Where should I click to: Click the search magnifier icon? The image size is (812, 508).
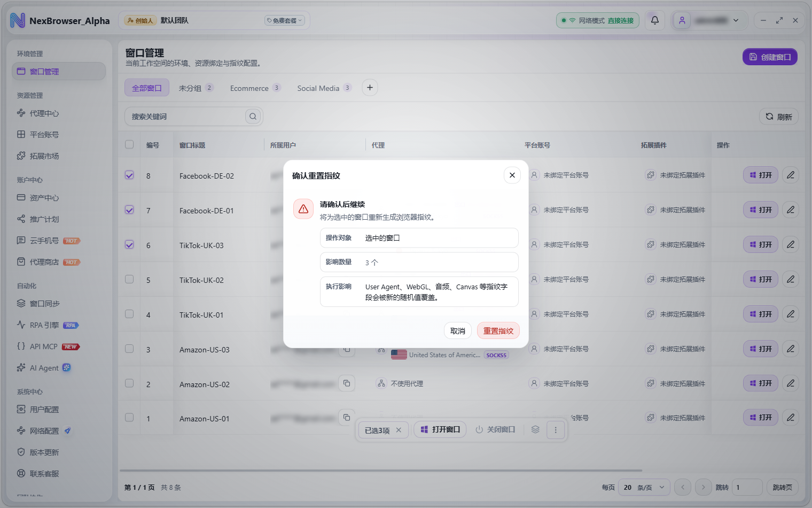point(253,117)
